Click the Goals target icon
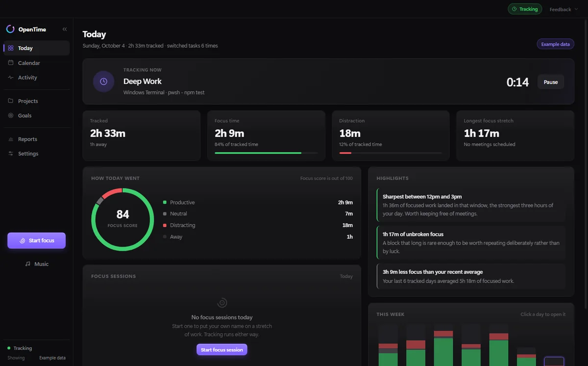This screenshot has height=366, width=588. coord(11,116)
